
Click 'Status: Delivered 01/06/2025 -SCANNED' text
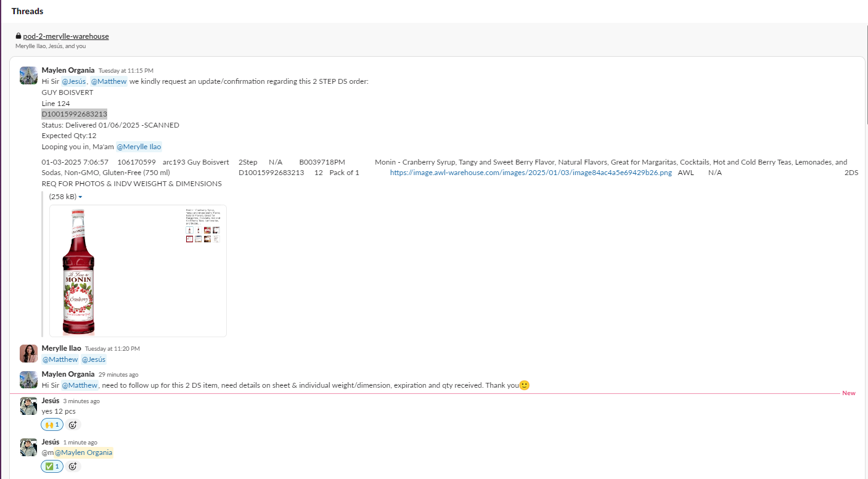(x=110, y=125)
